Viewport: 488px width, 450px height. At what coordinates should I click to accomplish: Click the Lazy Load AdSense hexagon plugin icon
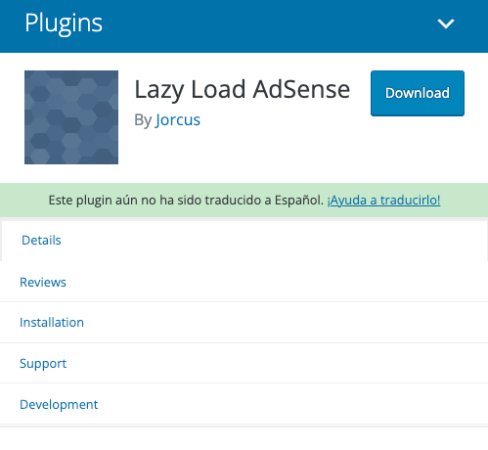71,117
